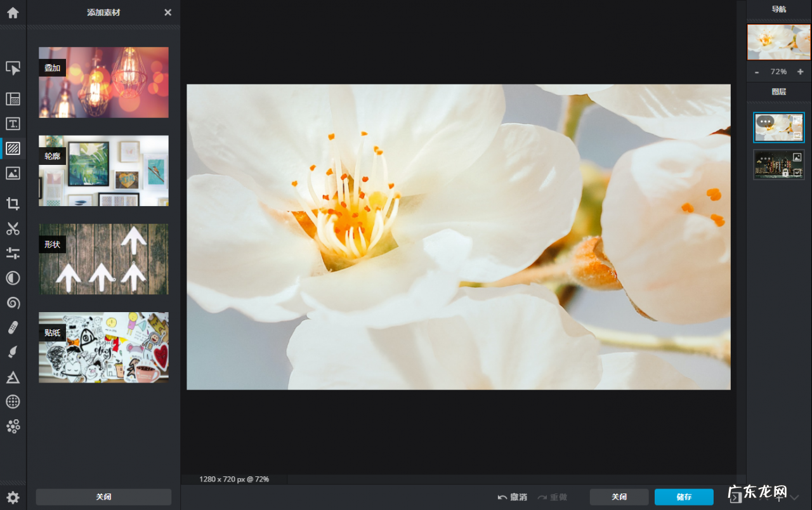Zoom out with the navigator minus button
Screen dimensions: 812x510
(757, 72)
